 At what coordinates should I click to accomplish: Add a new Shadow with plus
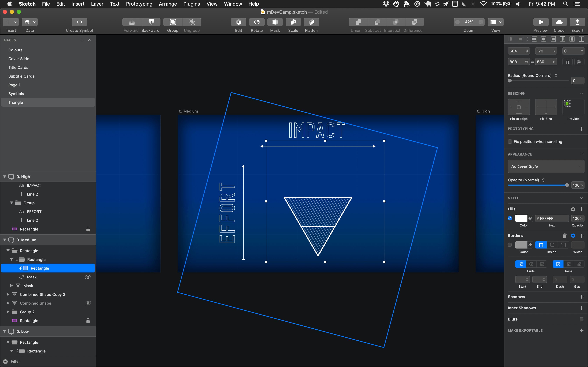tap(581, 297)
